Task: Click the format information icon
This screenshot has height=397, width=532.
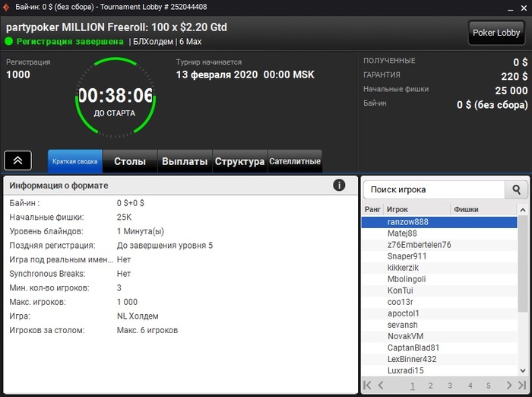Action: [x=339, y=185]
